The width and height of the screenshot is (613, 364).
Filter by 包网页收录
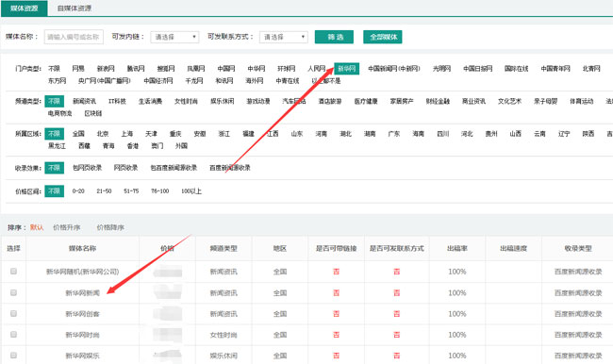pos(87,167)
